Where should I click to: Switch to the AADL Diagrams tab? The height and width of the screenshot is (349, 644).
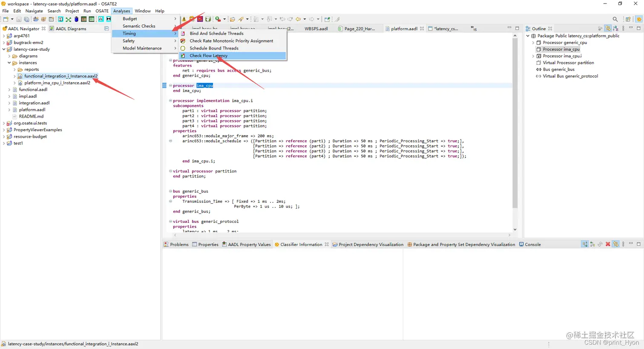click(x=68, y=29)
